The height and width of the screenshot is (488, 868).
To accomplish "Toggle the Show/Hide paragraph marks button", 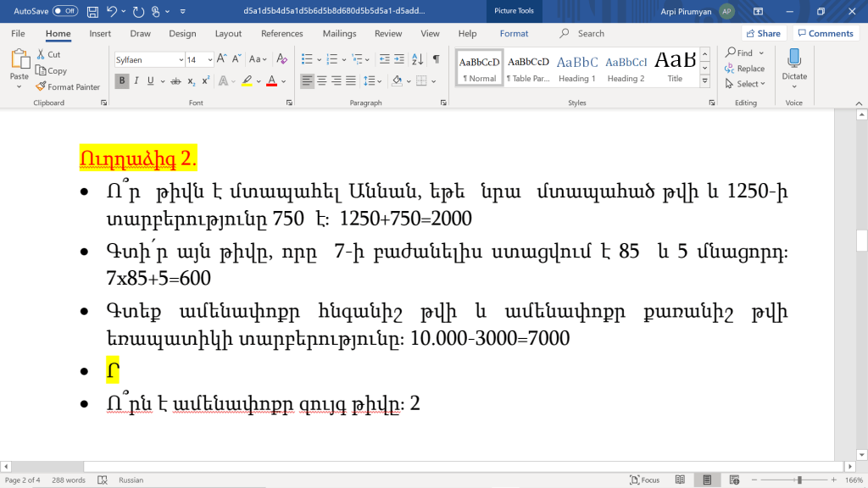I will 436,59.
